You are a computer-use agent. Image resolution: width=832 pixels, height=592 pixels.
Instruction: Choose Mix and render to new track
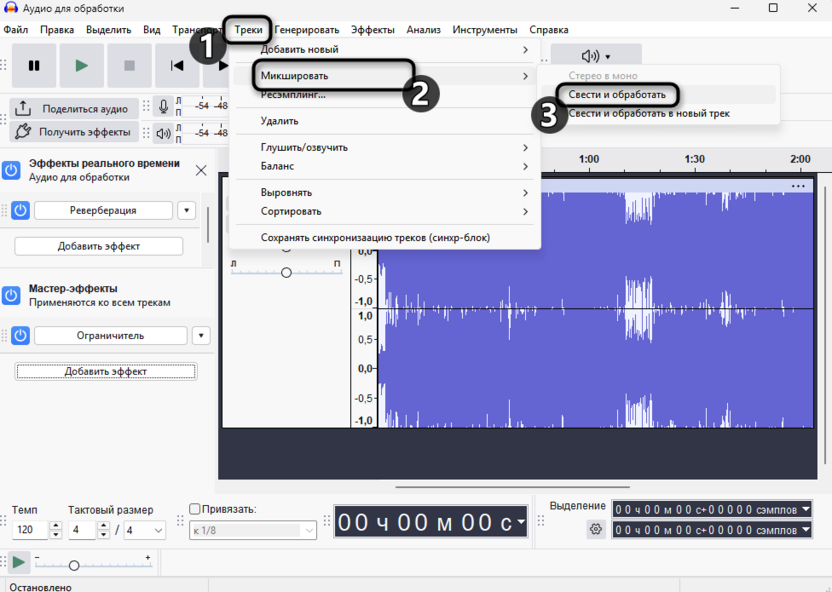click(x=658, y=113)
